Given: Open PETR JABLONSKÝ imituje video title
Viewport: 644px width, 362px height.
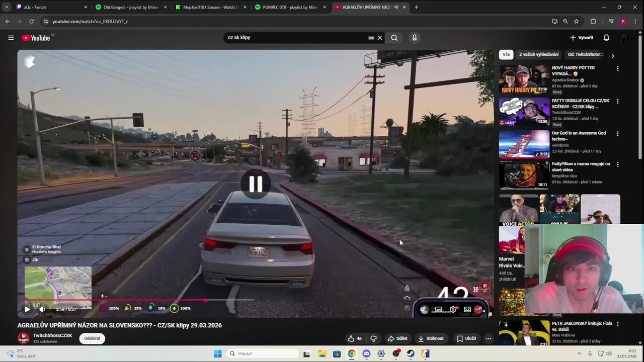Looking at the screenshot, I should [582, 326].
